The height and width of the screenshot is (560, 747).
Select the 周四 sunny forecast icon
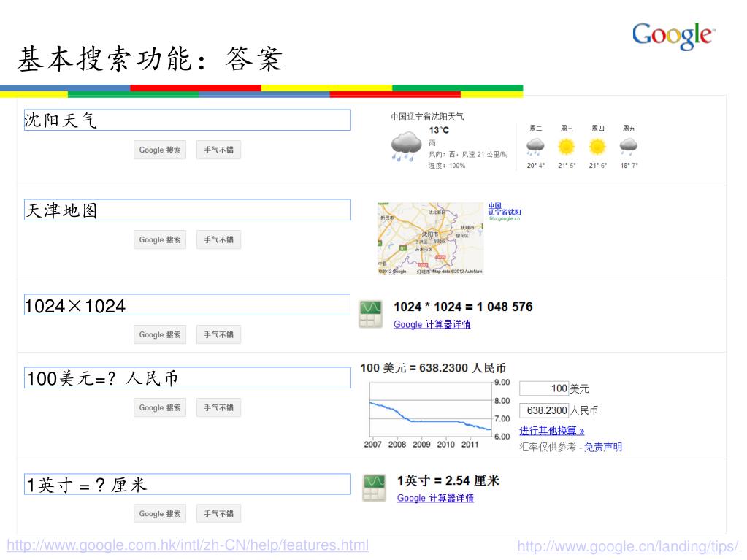pos(597,146)
